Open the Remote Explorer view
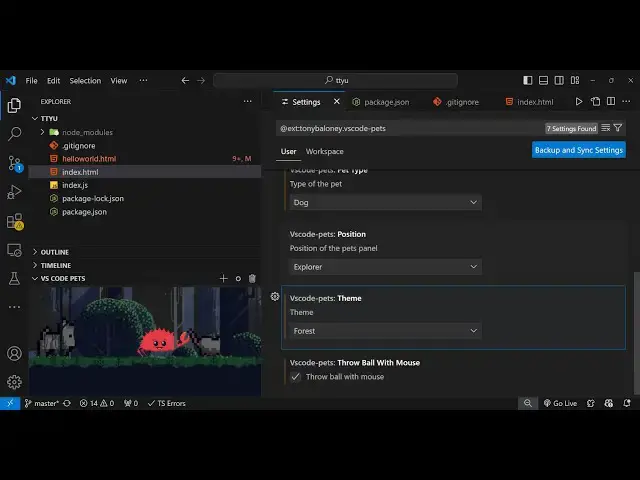The image size is (640, 480). click(14, 250)
